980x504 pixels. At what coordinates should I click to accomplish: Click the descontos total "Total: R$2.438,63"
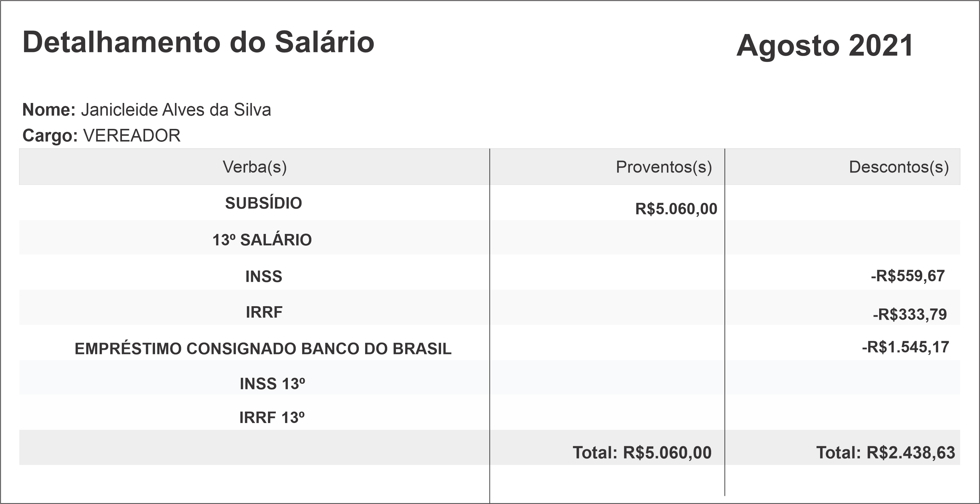[x=885, y=453]
